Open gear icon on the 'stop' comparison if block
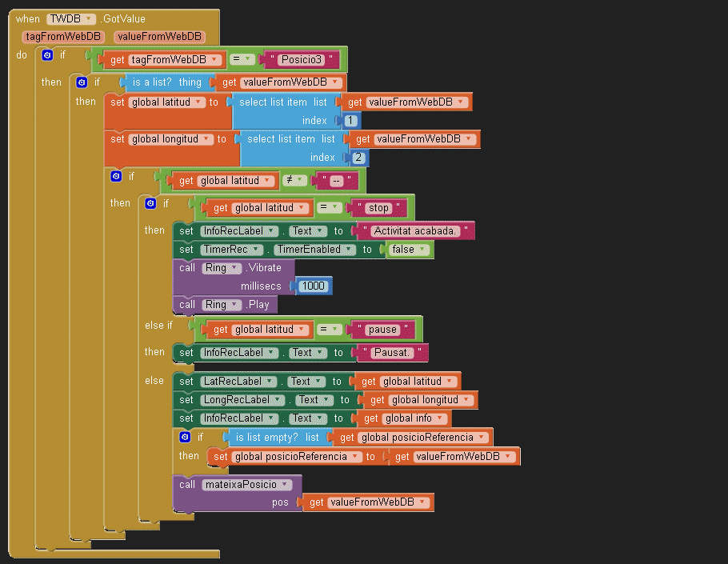 (150, 204)
